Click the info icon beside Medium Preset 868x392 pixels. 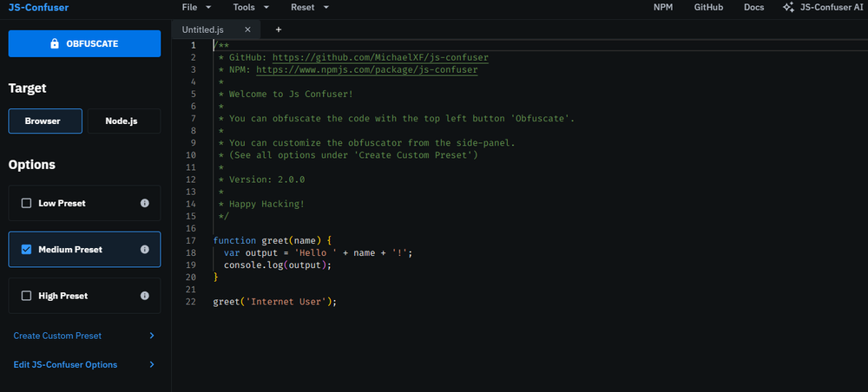[x=144, y=250]
